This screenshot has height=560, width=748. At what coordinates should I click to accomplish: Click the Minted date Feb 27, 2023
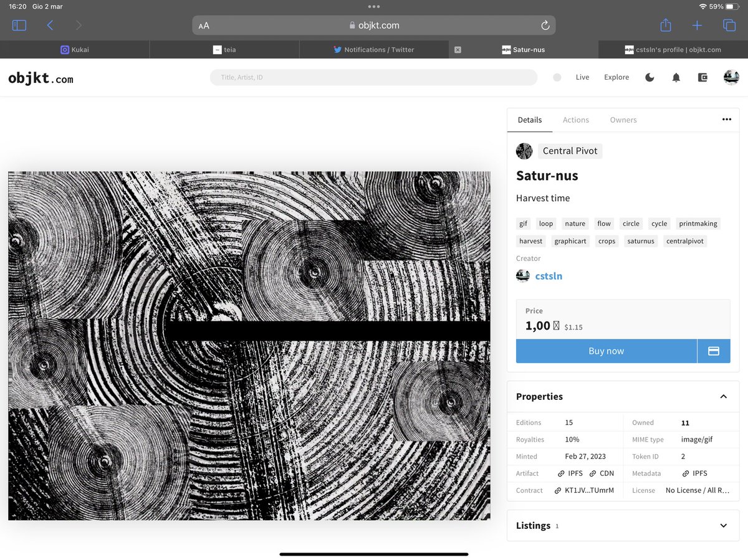pyautogui.click(x=585, y=457)
